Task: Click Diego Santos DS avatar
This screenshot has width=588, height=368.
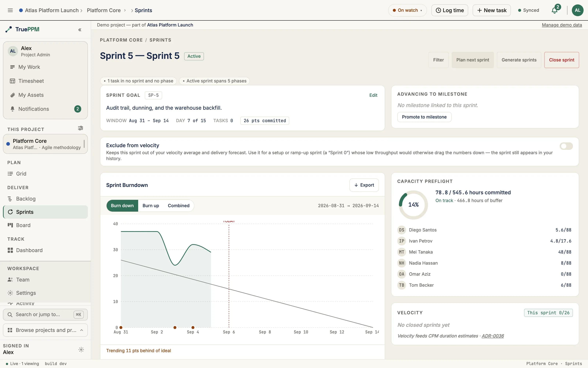Action: coord(401,230)
